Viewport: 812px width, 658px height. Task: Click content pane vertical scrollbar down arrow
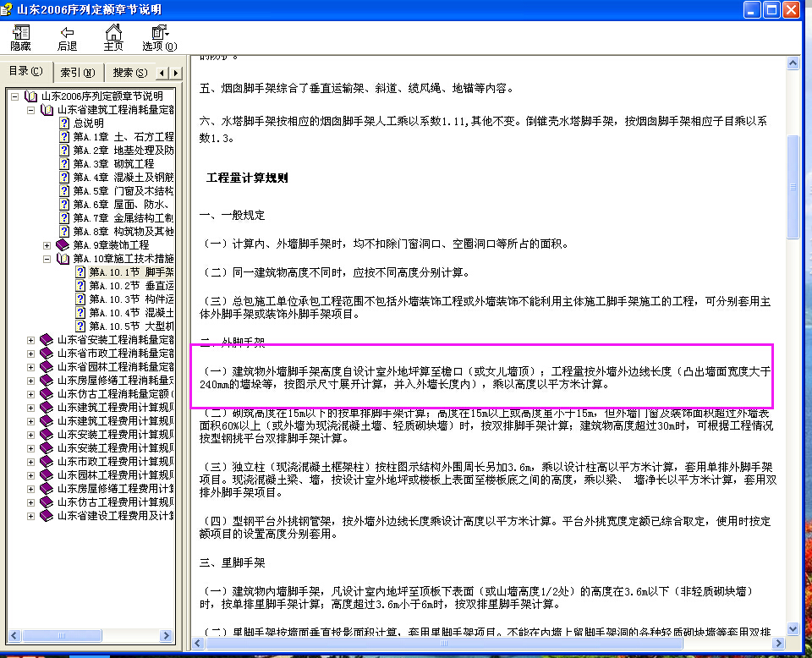tap(793, 629)
